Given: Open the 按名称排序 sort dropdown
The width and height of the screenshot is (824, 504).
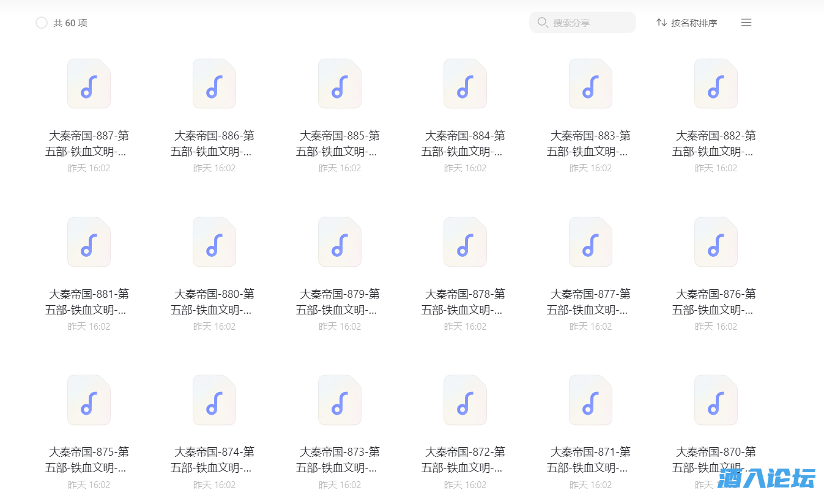Looking at the screenshot, I should tap(686, 22).
